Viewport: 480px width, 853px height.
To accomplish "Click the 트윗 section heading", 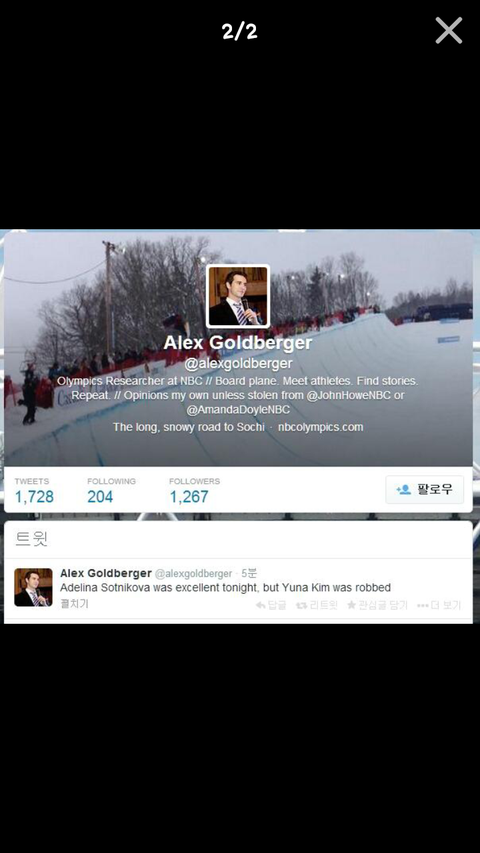I will point(32,539).
